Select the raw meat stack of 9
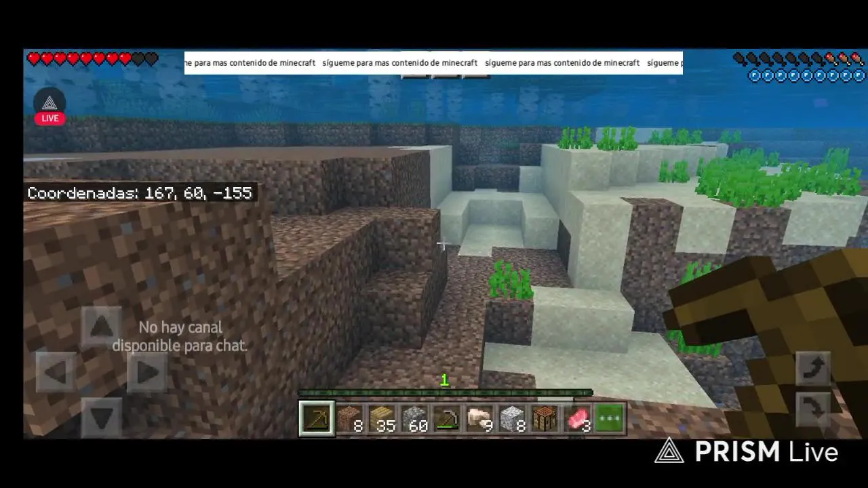 point(480,419)
